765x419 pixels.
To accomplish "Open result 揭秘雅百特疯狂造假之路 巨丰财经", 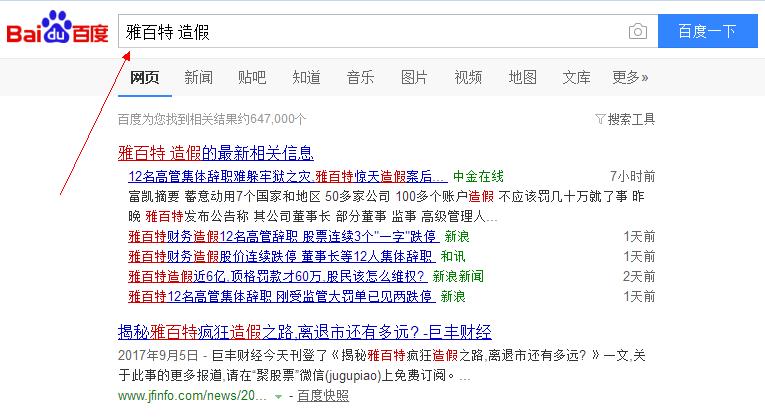I will tap(304, 332).
